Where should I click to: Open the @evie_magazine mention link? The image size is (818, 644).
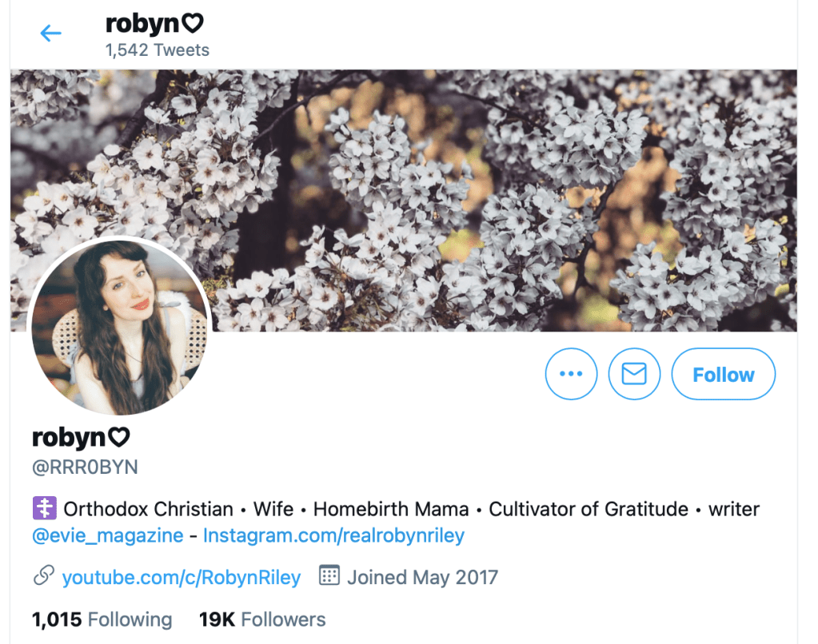108,535
